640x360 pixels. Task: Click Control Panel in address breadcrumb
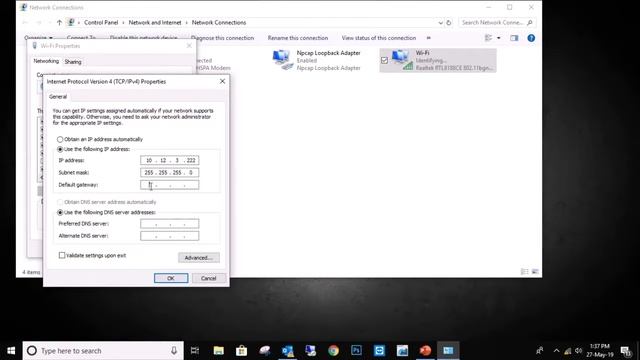click(x=101, y=22)
